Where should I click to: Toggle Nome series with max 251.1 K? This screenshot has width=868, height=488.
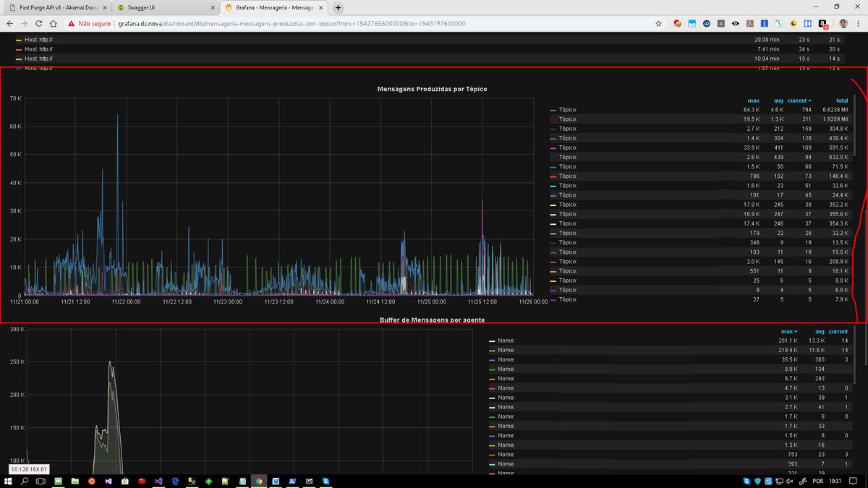pos(506,341)
